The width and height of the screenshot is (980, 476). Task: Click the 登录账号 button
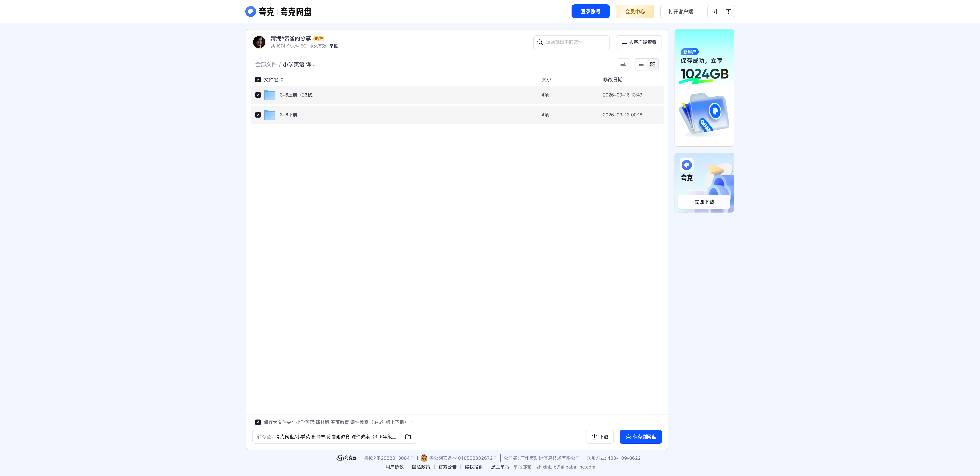pyautogui.click(x=590, y=11)
